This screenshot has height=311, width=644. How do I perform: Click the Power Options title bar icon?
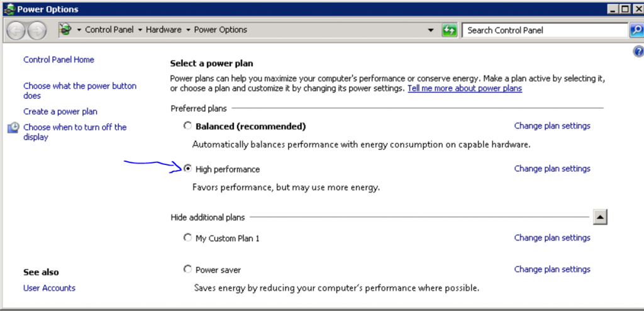8,9
